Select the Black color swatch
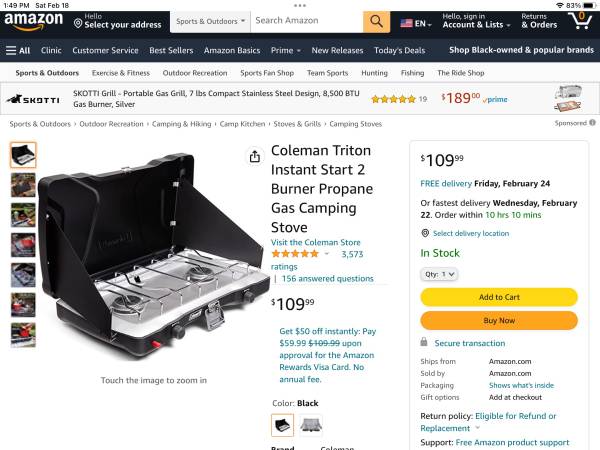The image size is (600, 450). tap(282, 425)
